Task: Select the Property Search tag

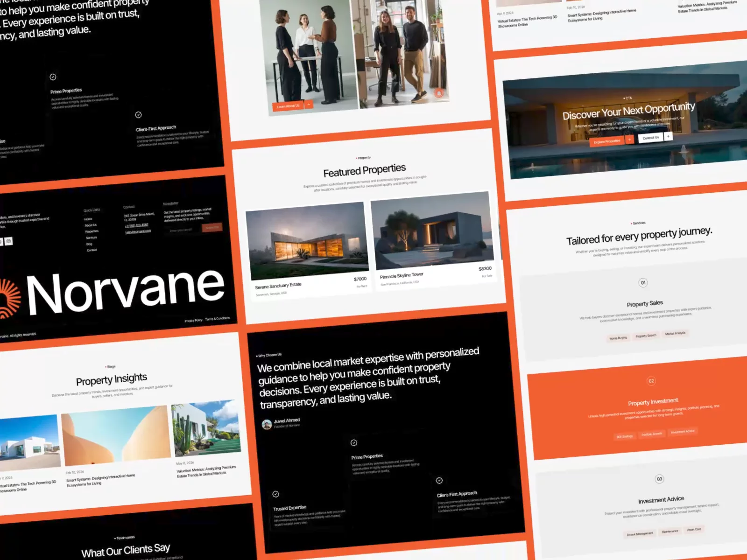Action: tap(646, 336)
